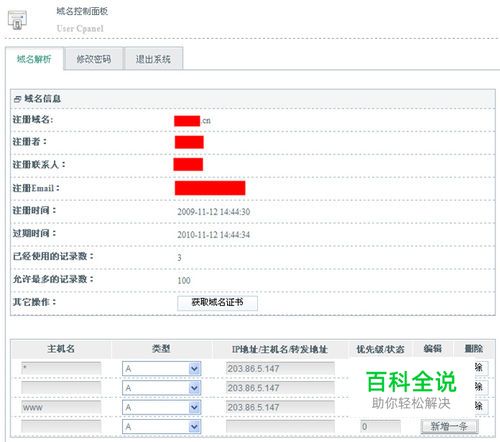The width and height of the screenshot is (500, 442).
Task: Click the 优先级/状态 column header
Action: point(380,349)
